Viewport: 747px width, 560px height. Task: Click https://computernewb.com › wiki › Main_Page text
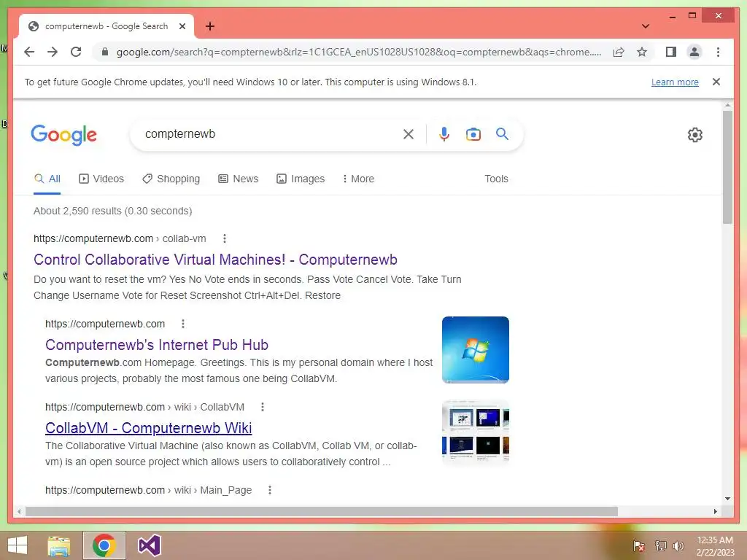(x=148, y=490)
